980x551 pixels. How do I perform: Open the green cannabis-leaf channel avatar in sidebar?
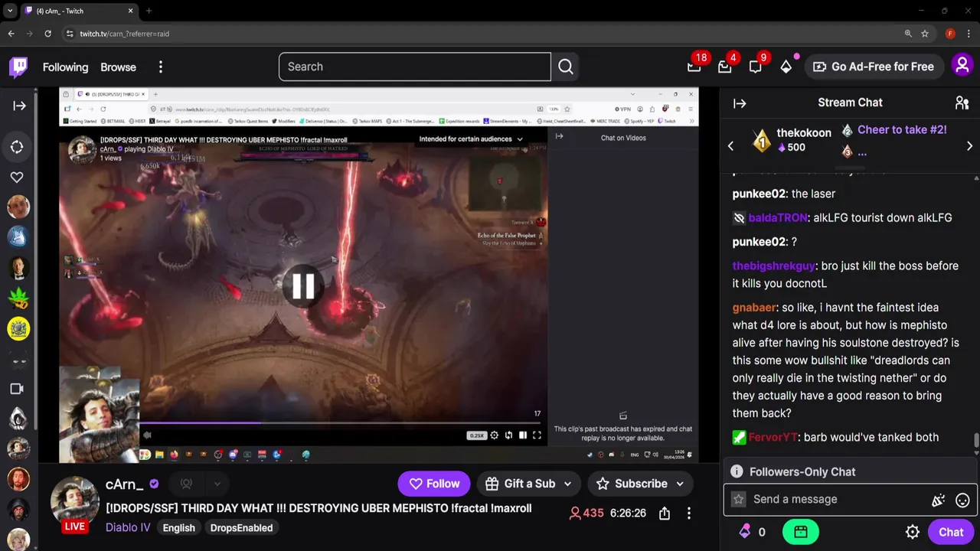(x=18, y=298)
